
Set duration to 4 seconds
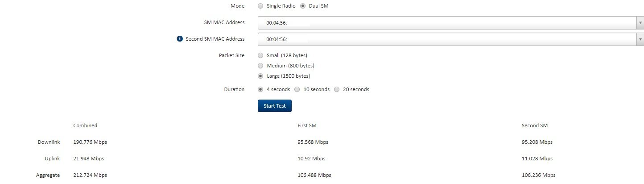pyautogui.click(x=260, y=89)
